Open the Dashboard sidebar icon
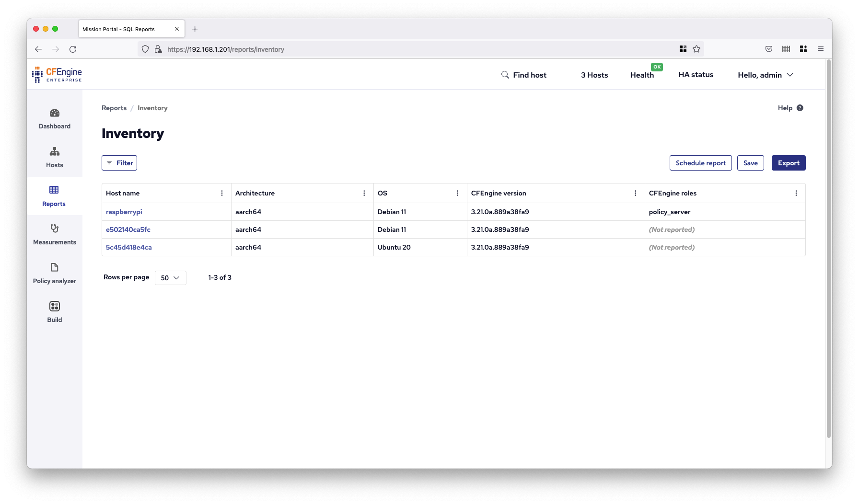The height and width of the screenshot is (504, 859). pyautogui.click(x=55, y=113)
